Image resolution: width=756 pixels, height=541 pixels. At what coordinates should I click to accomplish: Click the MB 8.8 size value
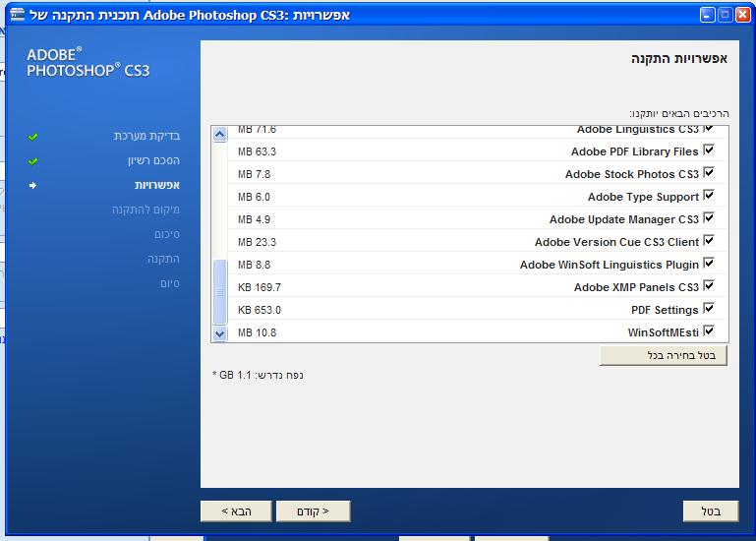click(254, 266)
